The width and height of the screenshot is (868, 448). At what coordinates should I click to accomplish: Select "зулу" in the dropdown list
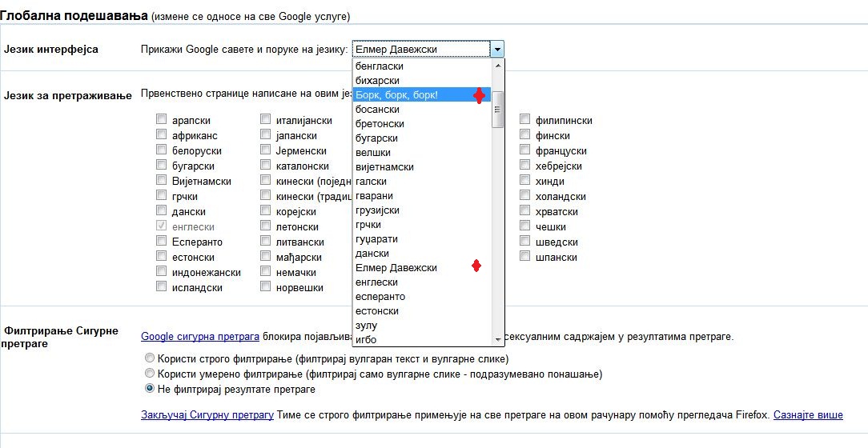367,326
